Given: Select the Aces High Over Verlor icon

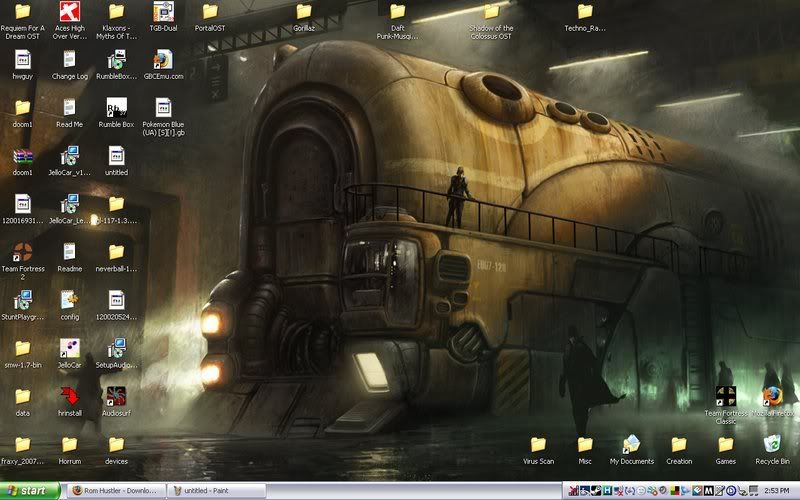Looking at the screenshot, I should (x=69, y=12).
